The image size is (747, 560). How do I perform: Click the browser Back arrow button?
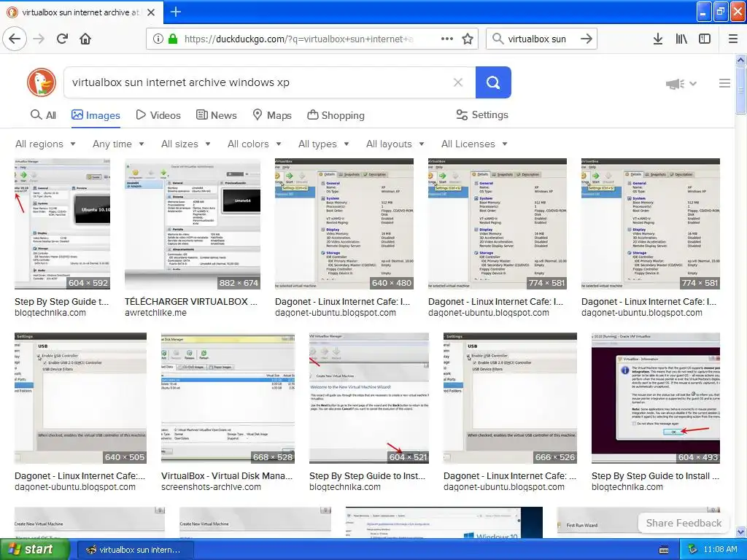point(15,39)
